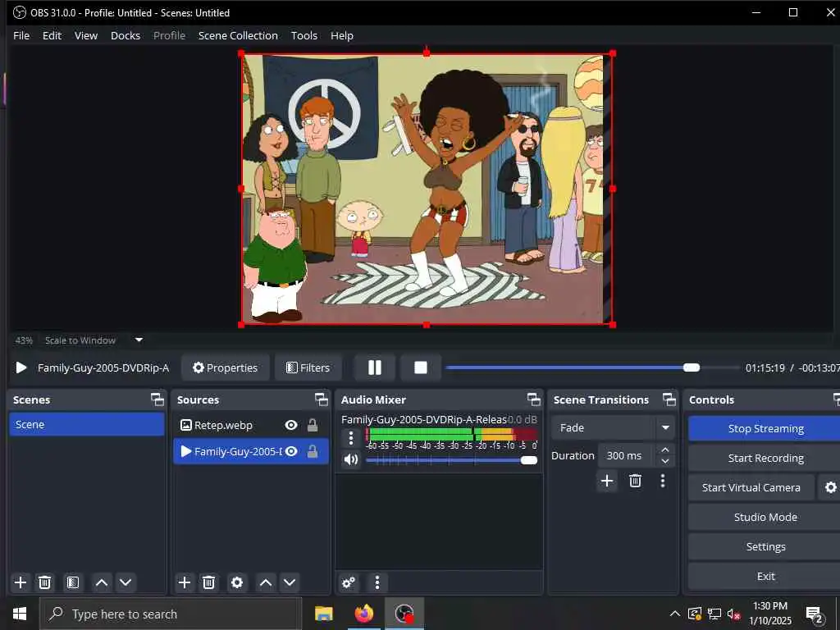840x630 pixels.
Task: Click the muted volume tray icon
Action: pyautogui.click(x=734, y=614)
